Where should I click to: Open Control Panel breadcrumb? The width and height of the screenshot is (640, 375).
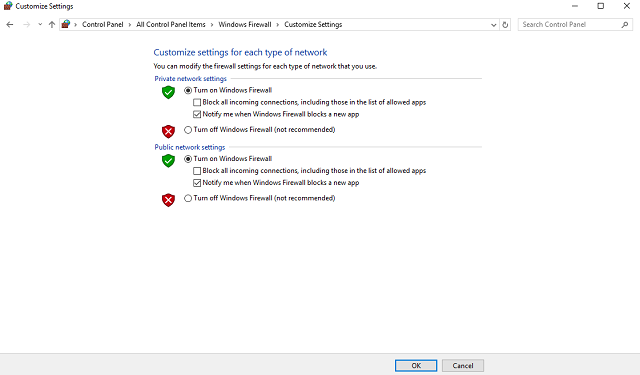coord(102,24)
